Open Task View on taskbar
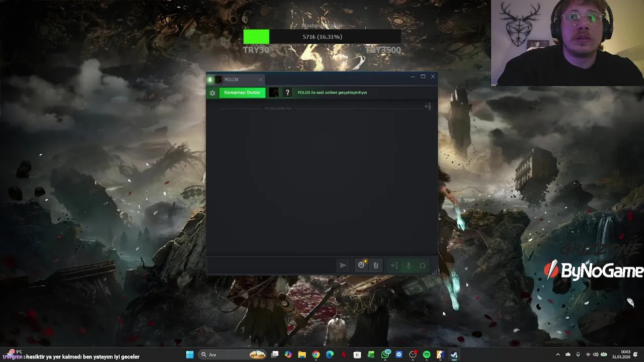Image resolution: width=644 pixels, height=362 pixels. click(x=275, y=354)
